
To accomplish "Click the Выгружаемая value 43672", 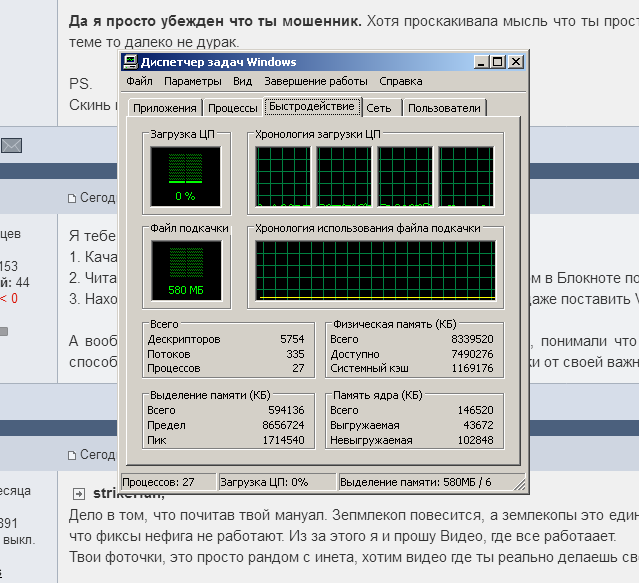I will (478, 425).
